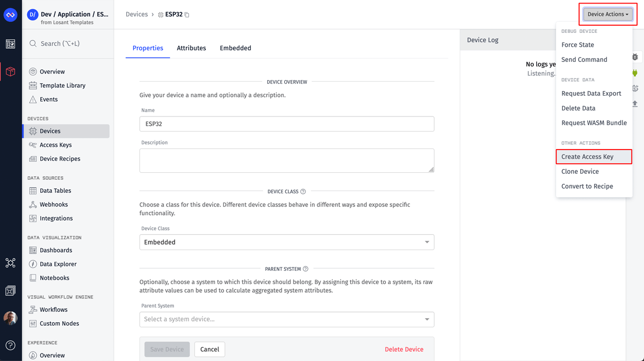Click the Parent System help icon

pyautogui.click(x=305, y=269)
